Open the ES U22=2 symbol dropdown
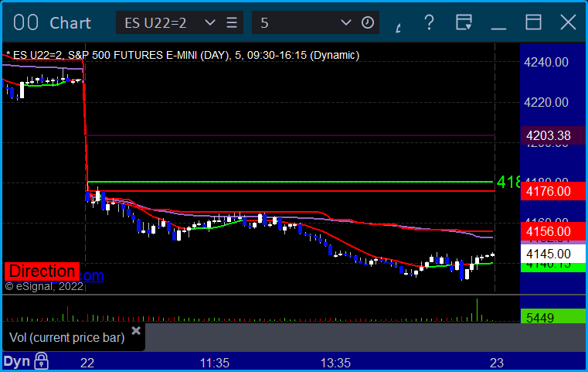This screenshot has height=372, width=588. tap(210, 22)
